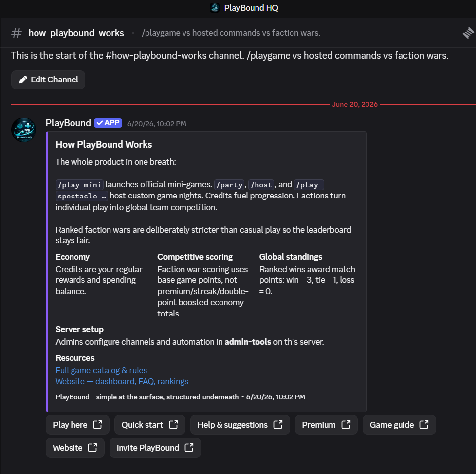The height and width of the screenshot is (474, 476).
Task: Click the Competitive scoring field heading
Action: [195, 257]
